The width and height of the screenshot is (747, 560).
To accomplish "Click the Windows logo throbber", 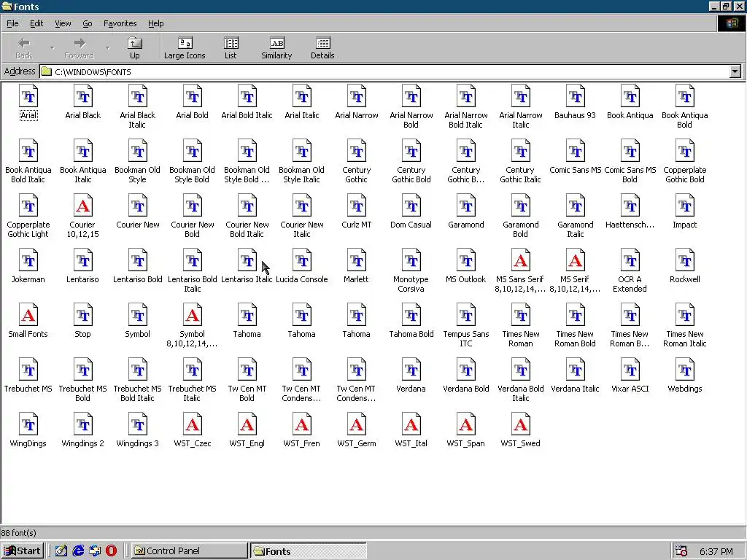I will pos(731,23).
